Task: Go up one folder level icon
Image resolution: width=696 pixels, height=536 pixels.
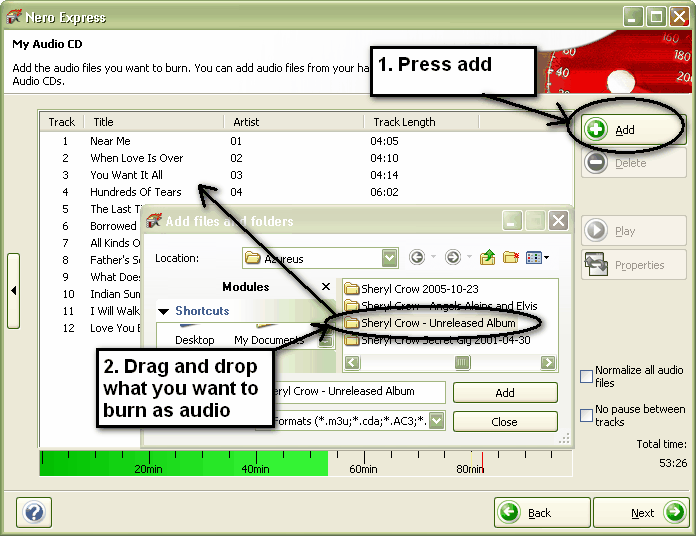Action: 487,257
